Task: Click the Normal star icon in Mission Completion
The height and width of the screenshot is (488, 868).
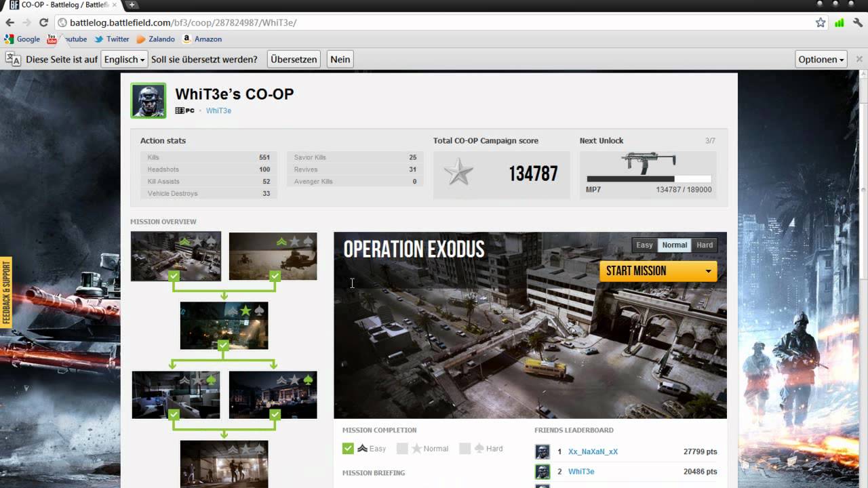Action: pos(416,448)
